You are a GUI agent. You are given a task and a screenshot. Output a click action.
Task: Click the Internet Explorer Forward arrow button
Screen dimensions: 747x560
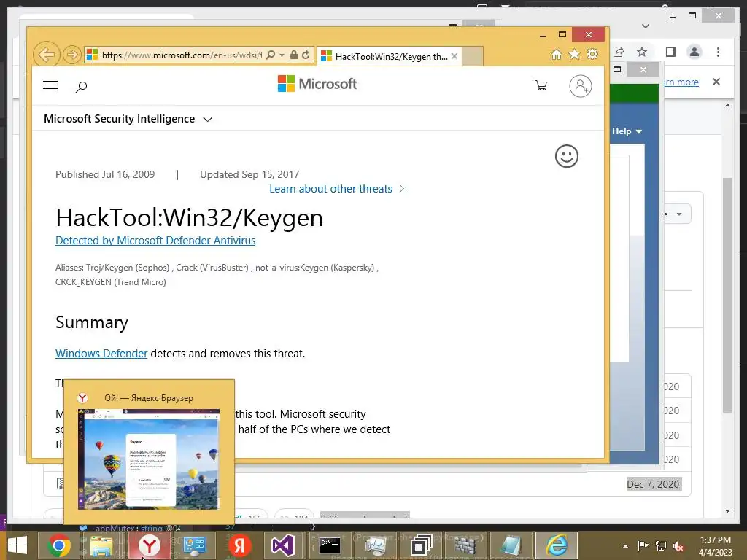point(72,55)
